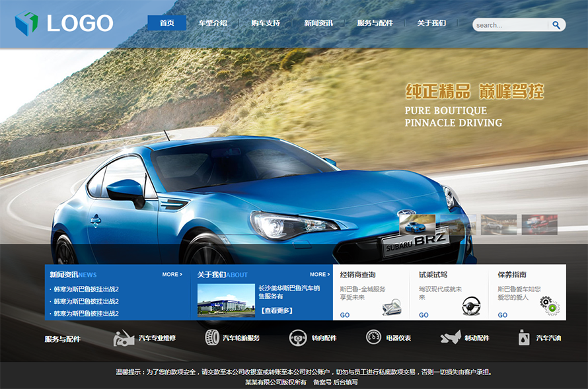588x389 pixels.
Task: Click GO under 保养指南
Action: [503, 315]
